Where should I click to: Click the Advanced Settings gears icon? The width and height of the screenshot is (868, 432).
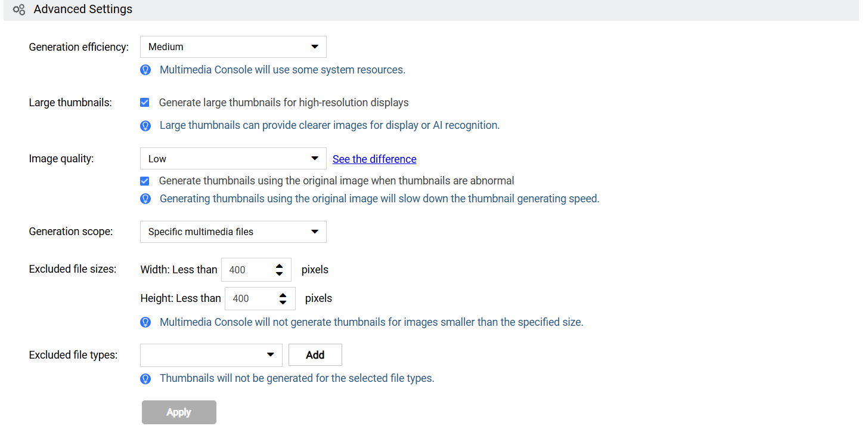pyautogui.click(x=19, y=10)
